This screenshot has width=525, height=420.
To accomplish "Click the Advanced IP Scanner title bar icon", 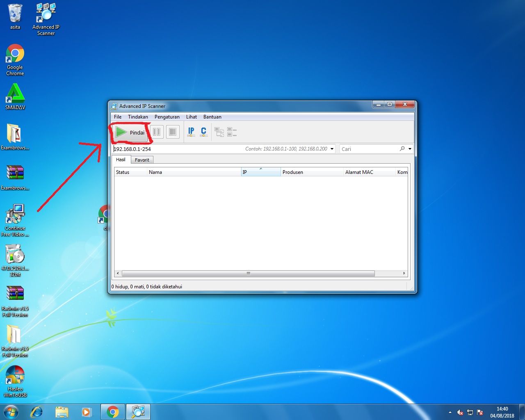I will coord(114,106).
